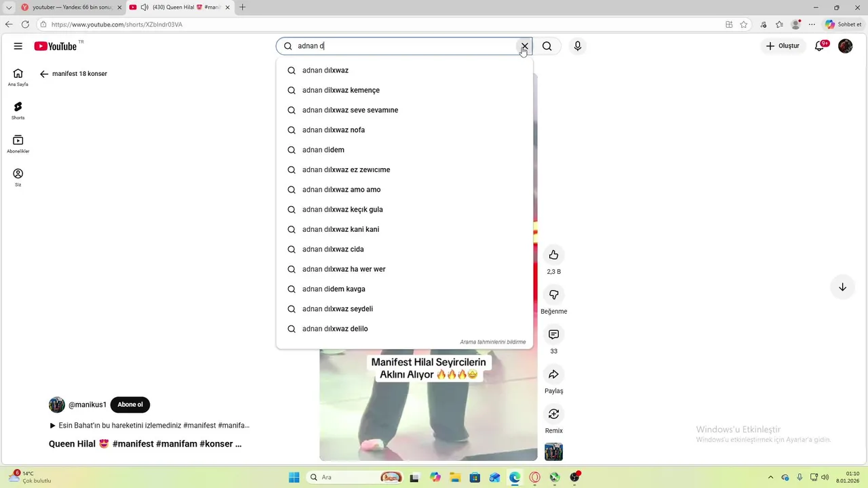Start voice search with the microphone
This screenshot has height=488, width=868.
point(578,46)
